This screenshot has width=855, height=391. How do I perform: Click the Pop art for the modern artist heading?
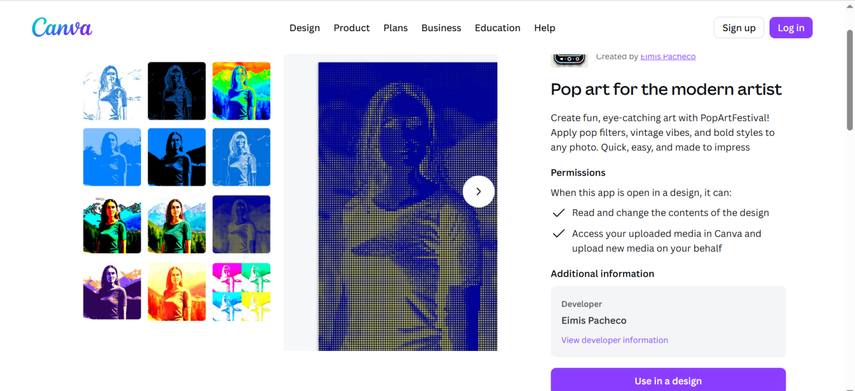666,89
